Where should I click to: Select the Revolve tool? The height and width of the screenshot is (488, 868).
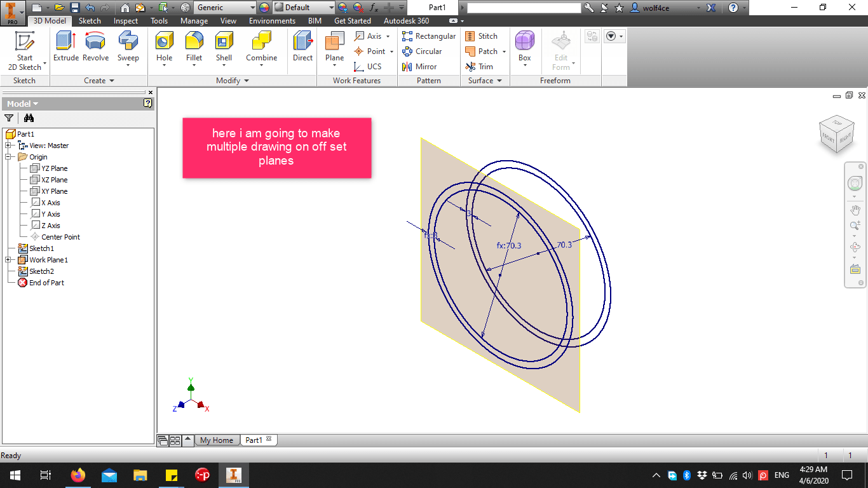coord(95,47)
